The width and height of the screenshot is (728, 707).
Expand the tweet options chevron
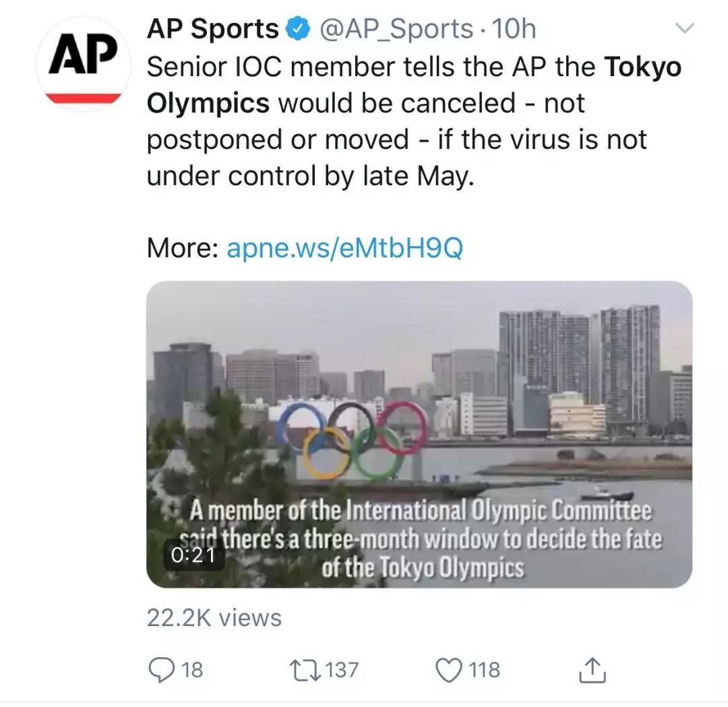pyautogui.click(x=684, y=28)
